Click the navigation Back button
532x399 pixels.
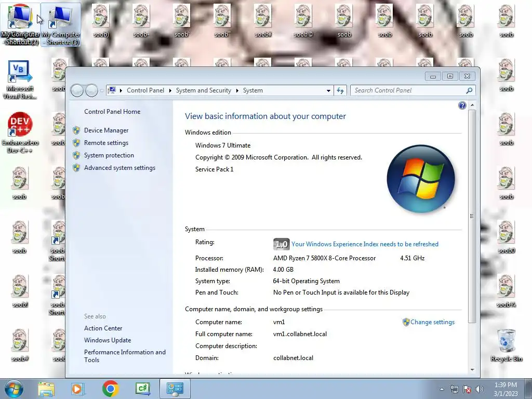[x=77, y=90]
